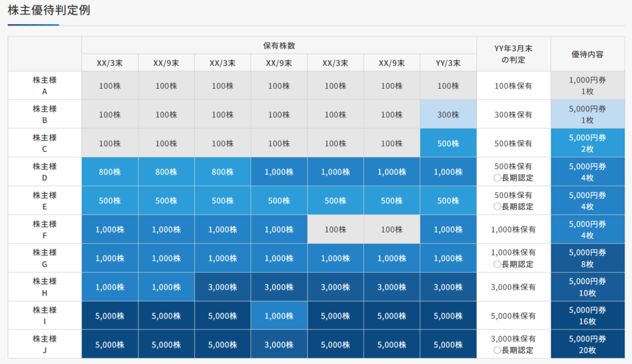The width and height of the screenshot is (632, 364).
Task: Select the 5,000円券 10枚 benefit cell
Action: pyautogui.click(x=588, y=287)
